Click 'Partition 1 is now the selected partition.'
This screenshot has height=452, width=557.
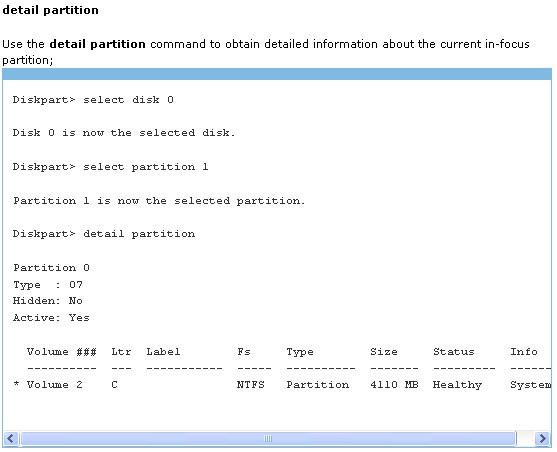coord(159,201)
